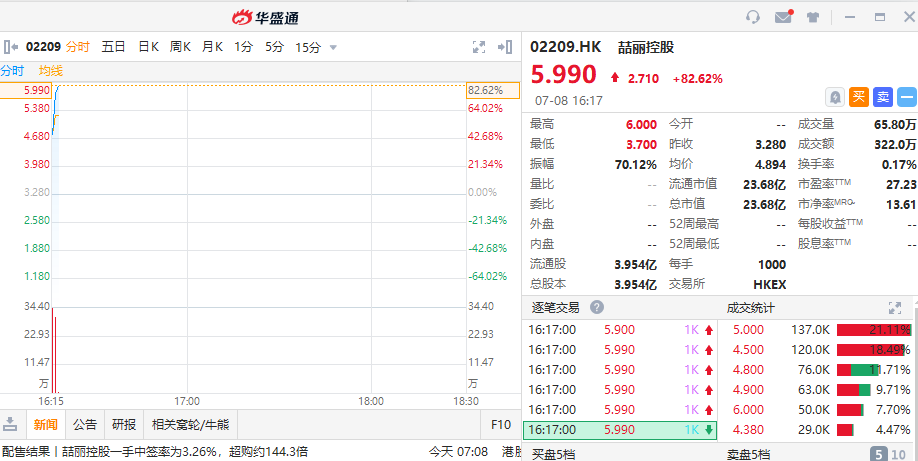The width and height of the screenshot is (918, 461).
Task: Open news headline 配售结果 喆丽控股
Action: pyautogui.click(x=155, y=452)
